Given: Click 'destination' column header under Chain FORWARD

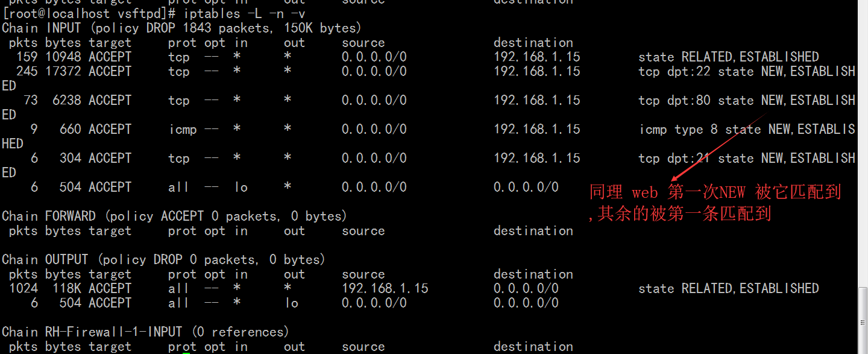Looking at the screenshot, I should pyautogui.click(x=533, y=230).
